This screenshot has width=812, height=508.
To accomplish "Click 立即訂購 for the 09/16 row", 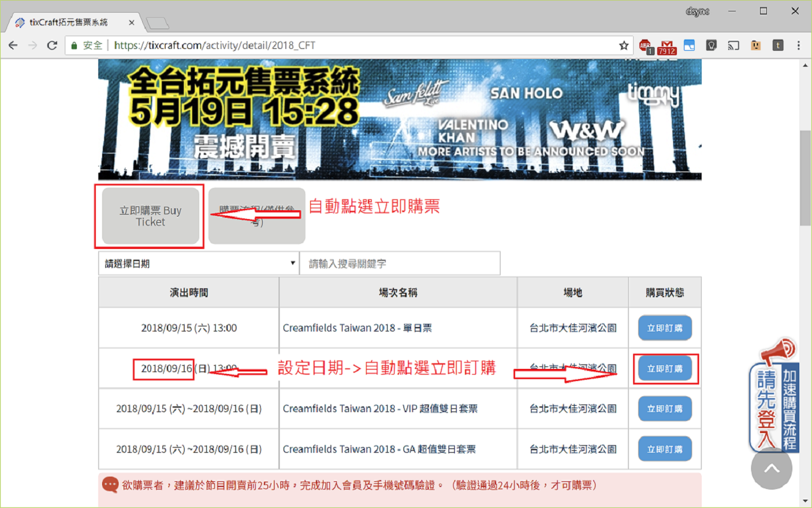I will coord(665,369).
